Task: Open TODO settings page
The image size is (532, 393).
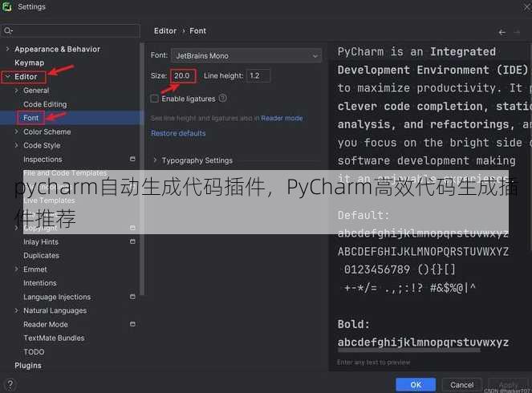Action: click(34, 352)
